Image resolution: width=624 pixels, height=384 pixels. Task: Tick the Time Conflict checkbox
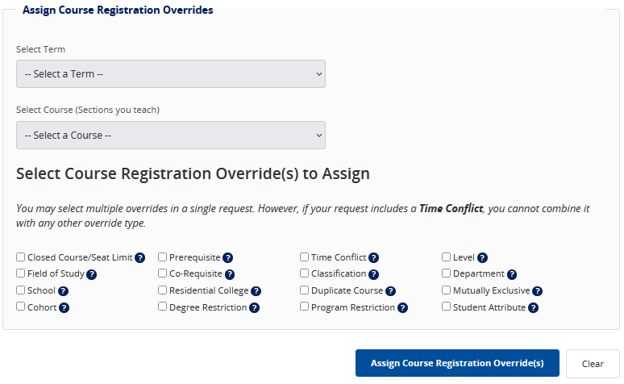(x=304, y=257)
